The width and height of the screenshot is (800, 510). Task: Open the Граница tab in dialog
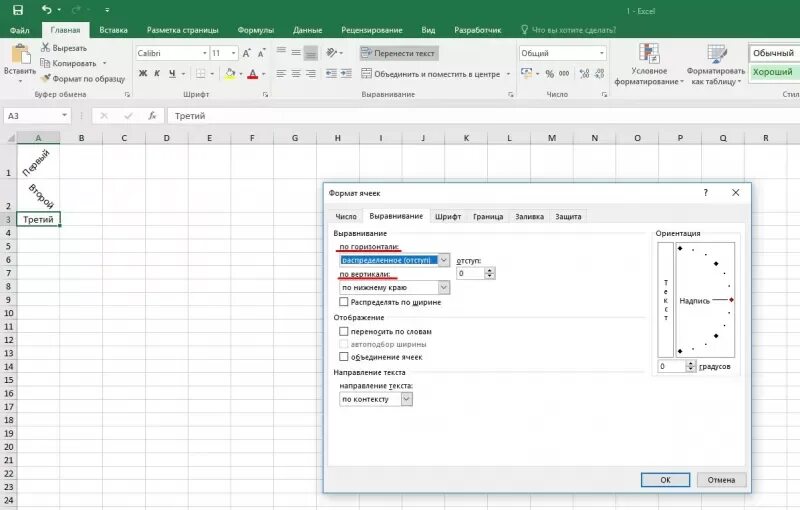[488, 216]
